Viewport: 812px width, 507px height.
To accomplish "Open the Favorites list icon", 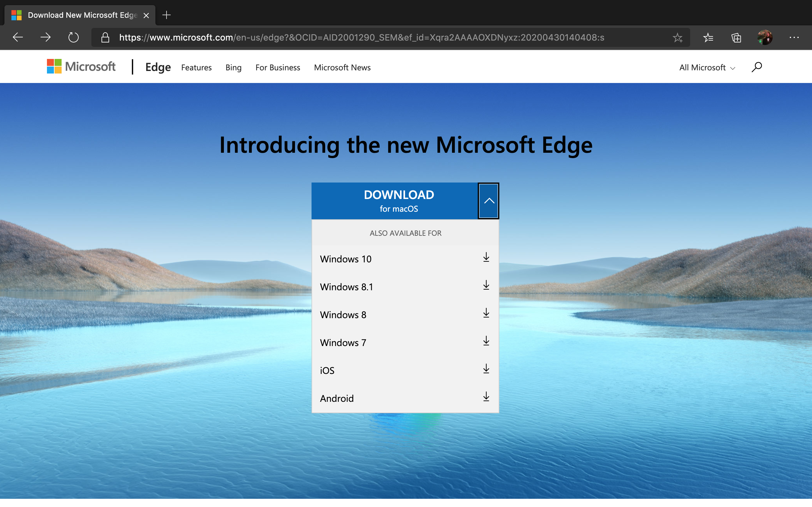I will (708, 38).
